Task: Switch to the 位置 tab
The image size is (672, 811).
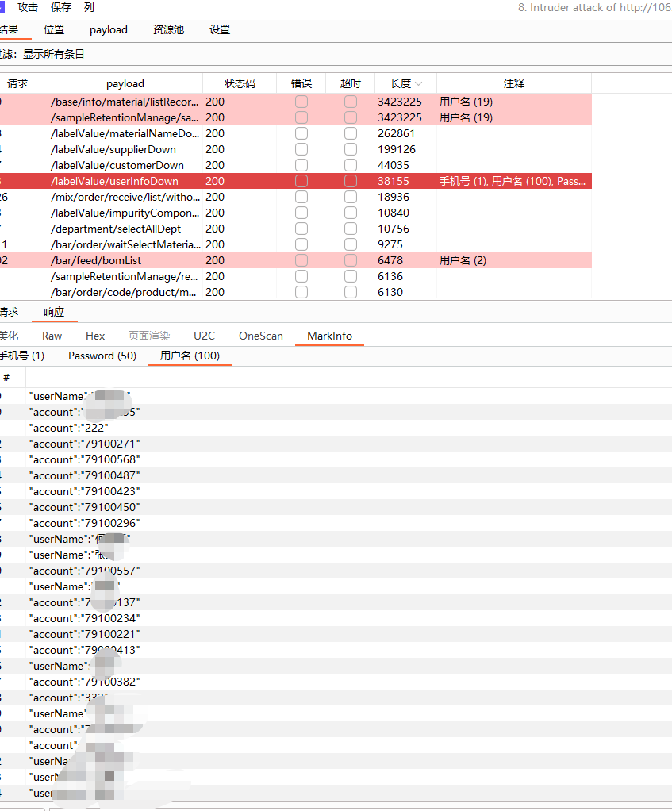Action: (54, 29)
